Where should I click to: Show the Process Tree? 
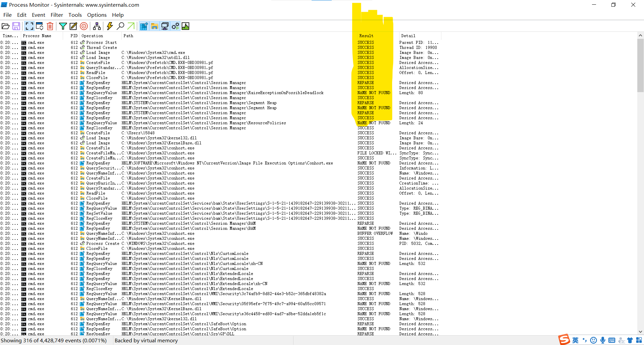[x=97, y=26]
